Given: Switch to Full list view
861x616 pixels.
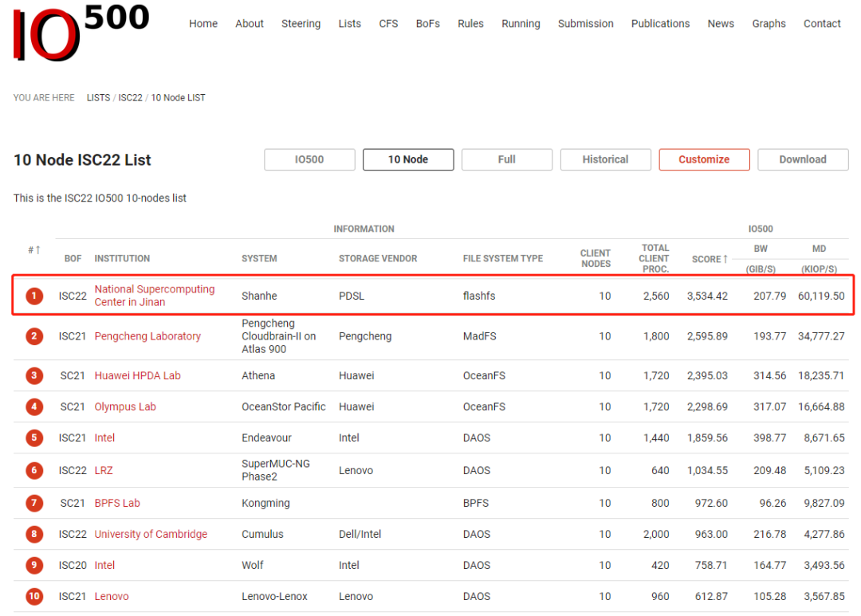Looking at the screenshot, I should point(507,159).
